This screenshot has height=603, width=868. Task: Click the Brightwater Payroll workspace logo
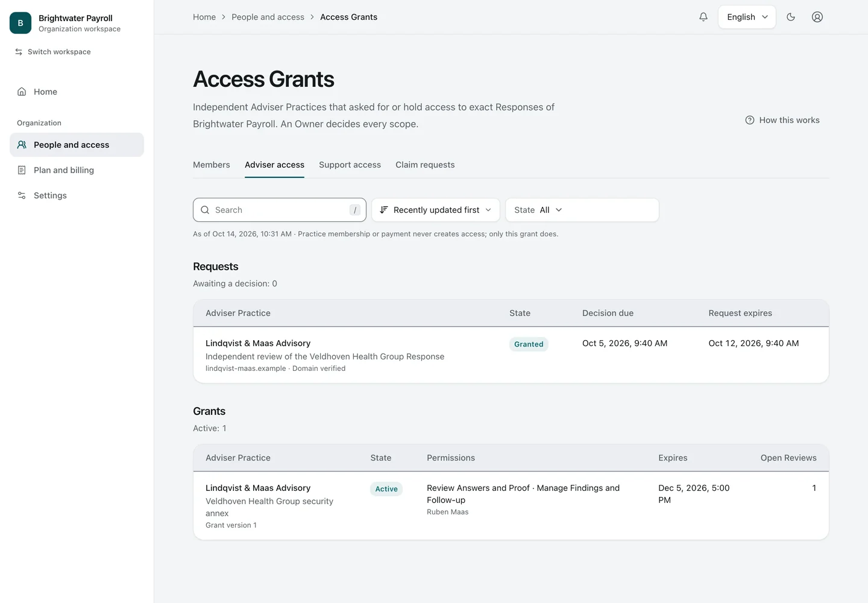tap(20, 23)
